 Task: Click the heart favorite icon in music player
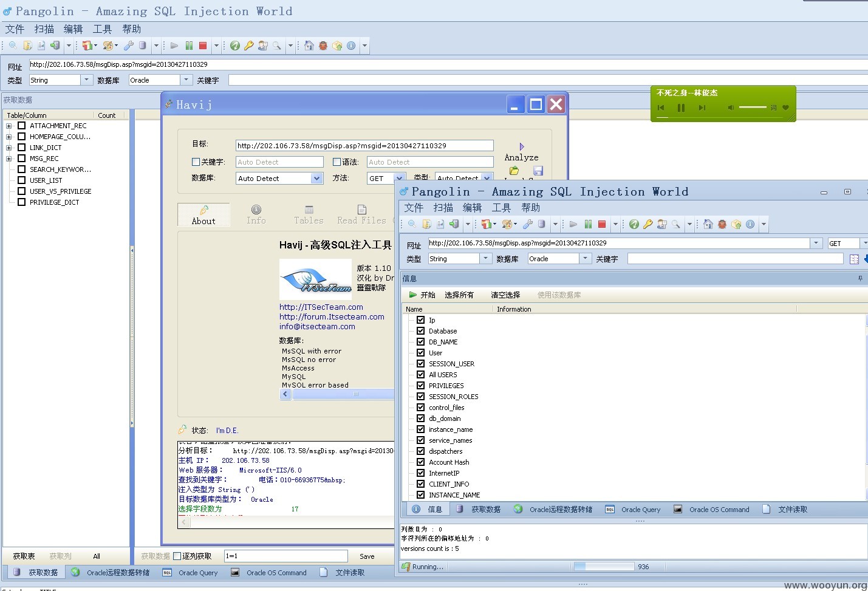pyautogui.click(x=785, y=108)
